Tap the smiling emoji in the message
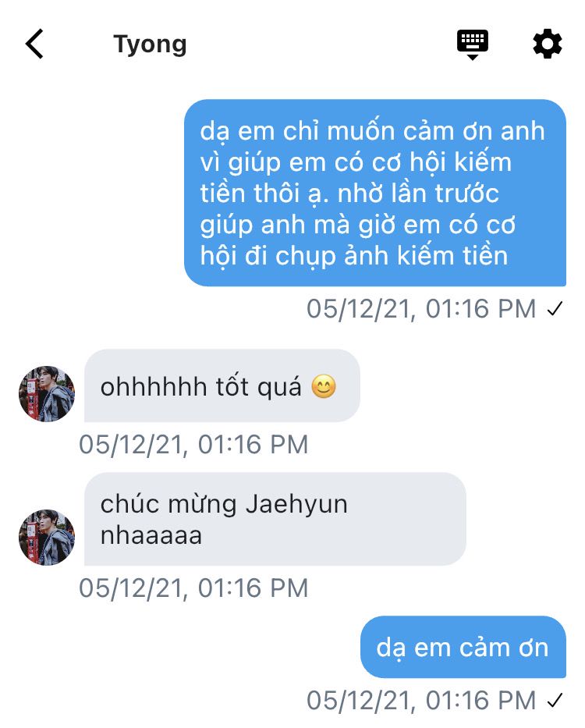585x728 pixels. pyautogui.click(x=324, y=387)
